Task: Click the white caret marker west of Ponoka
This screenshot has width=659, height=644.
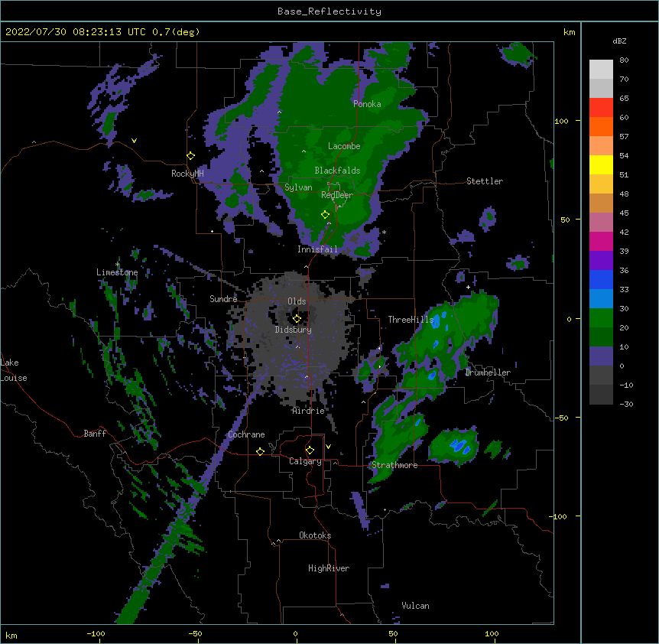Action: pyautogui.click(x=279, y=112)
